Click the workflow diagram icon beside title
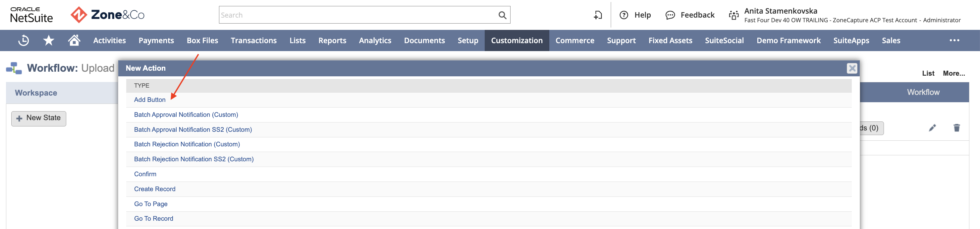980x229 pixels. coord(14,68)
